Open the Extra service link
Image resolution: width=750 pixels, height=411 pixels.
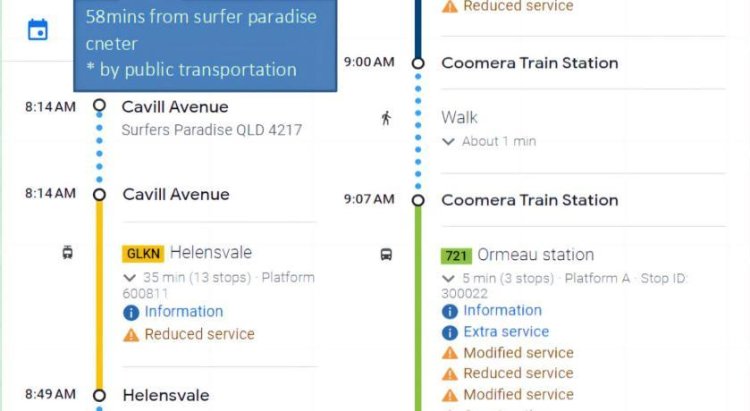[x=506, y=332]
